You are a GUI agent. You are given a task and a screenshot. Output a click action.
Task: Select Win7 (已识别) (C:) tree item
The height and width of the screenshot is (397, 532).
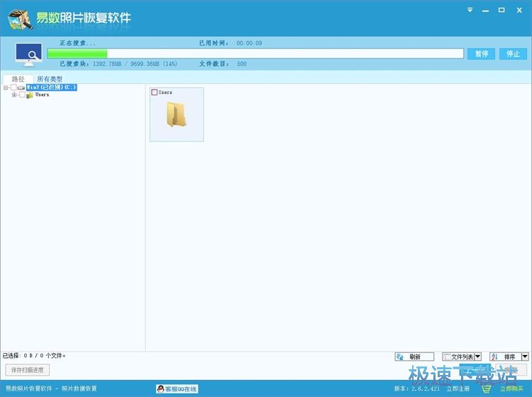52,87
